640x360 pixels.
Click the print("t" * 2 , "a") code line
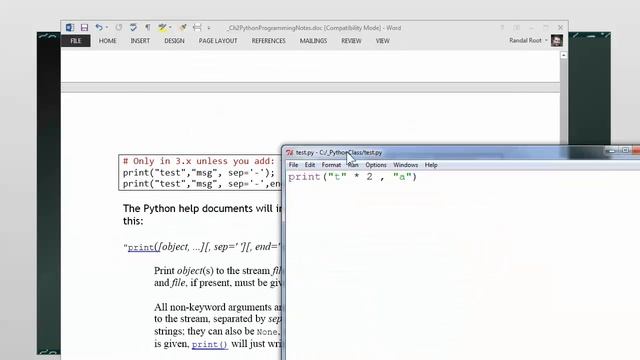pos(353,177)
